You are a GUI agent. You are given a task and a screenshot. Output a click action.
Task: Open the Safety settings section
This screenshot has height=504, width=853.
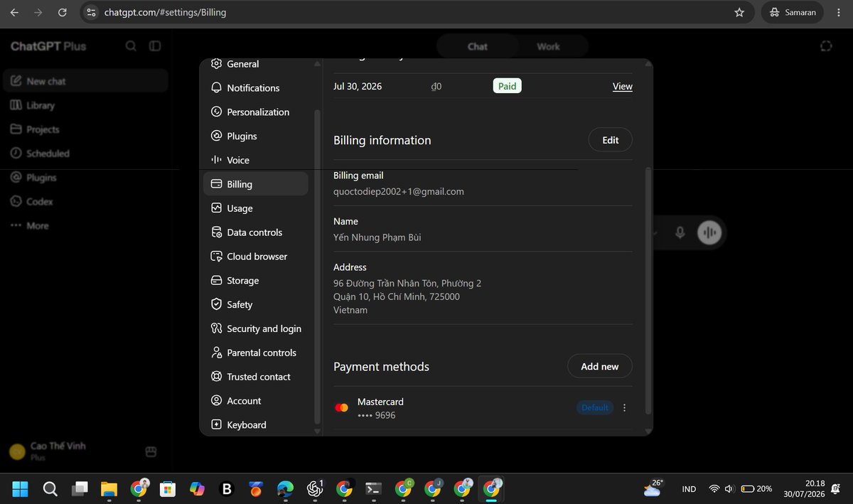256,304
